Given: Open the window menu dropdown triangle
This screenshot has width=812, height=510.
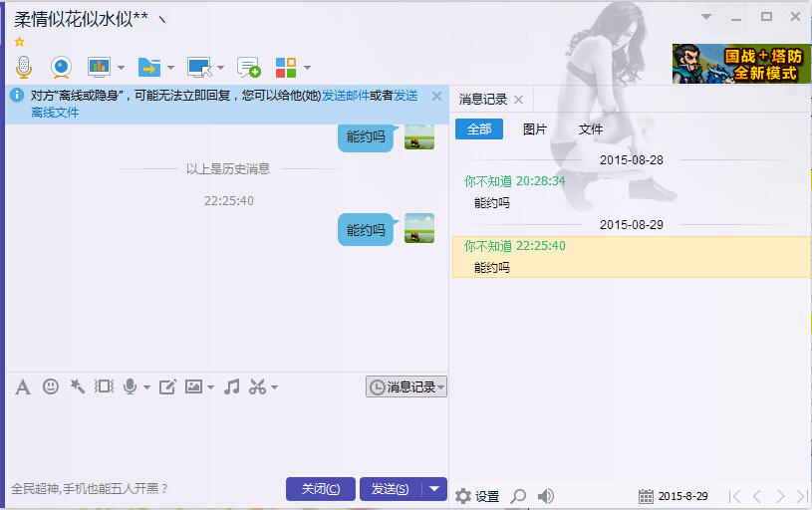Looking at the screenshot, I should [705, 17].
